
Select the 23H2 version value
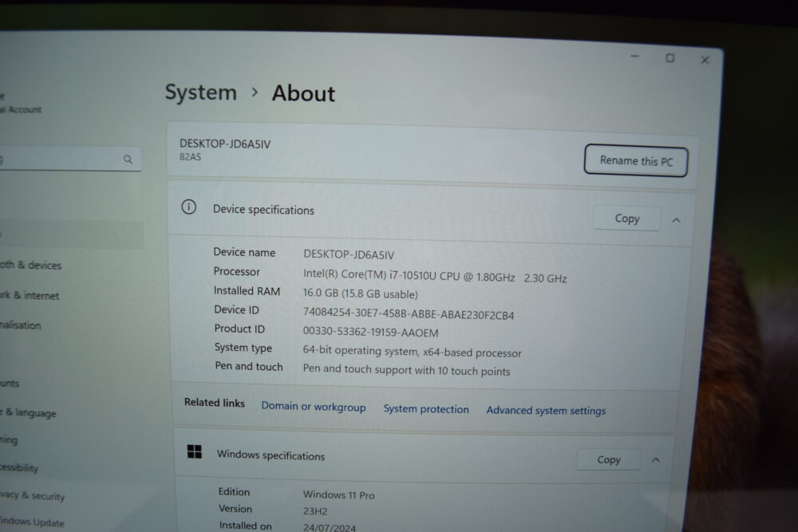click(x=315, y=511)
